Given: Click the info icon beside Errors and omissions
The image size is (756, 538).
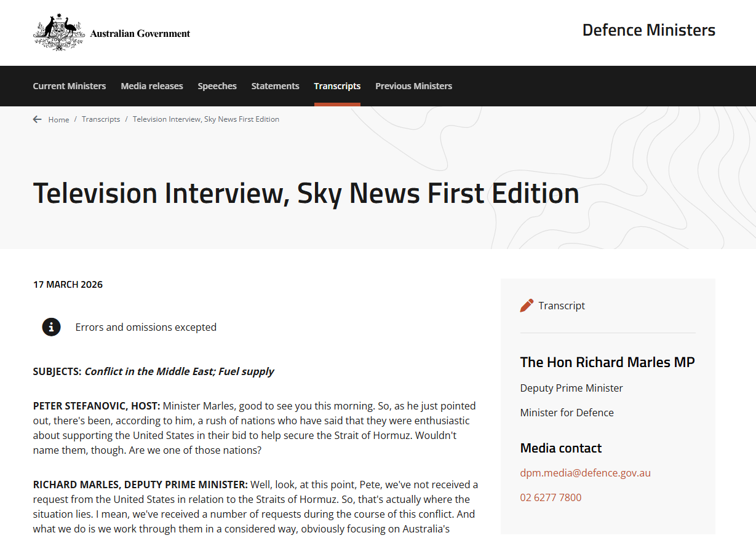Looking at the screenshot, I should [x=51, y=327].
